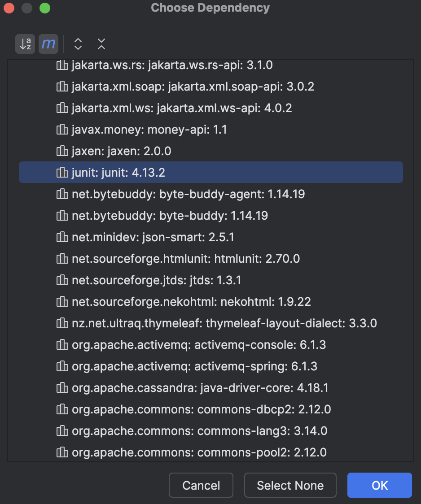
Task: Select thymeleaf-layout-dialect 3.3.0 entry
Action: 210,323
